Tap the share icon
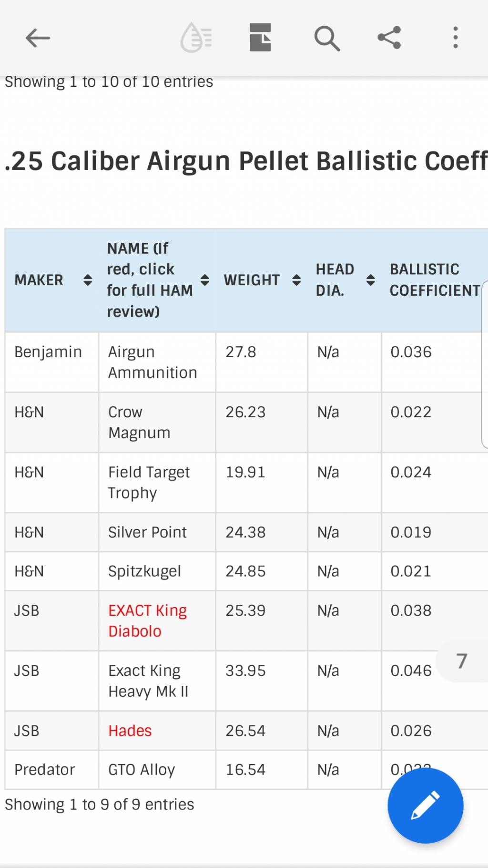Viewport: 488px width, 868px height. click(x=389, y=38)
